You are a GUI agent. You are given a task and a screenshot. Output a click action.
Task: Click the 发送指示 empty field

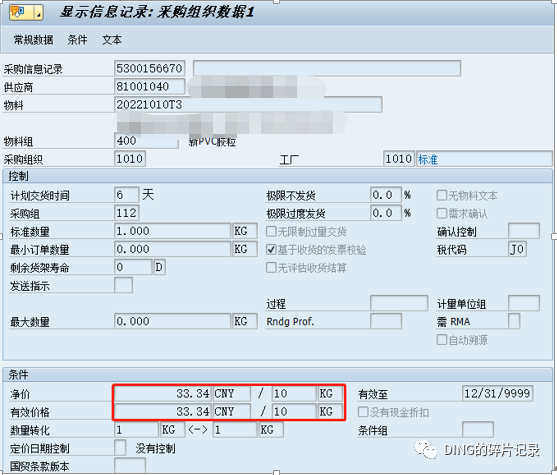point(123,285)
